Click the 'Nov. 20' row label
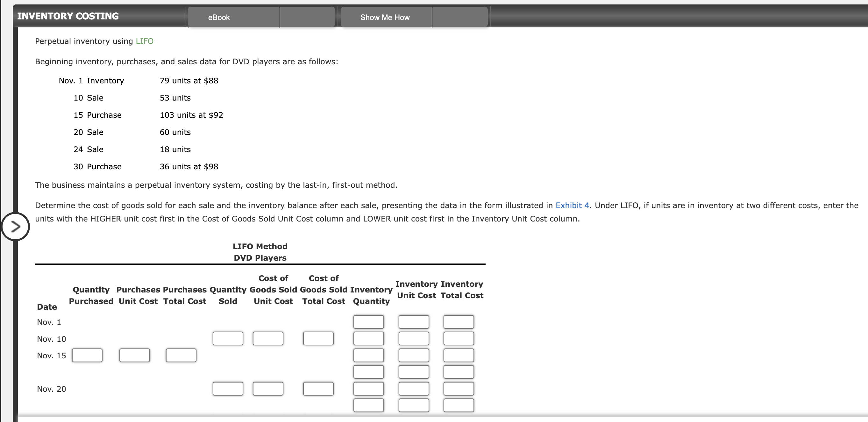 (51, 389)
